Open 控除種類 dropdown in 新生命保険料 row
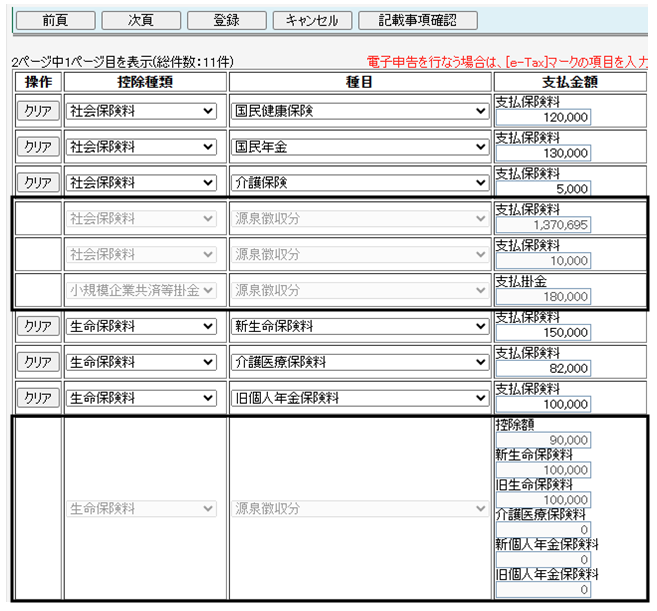The height and width of the screenshot is (611, 657). (x=141, y=326)
